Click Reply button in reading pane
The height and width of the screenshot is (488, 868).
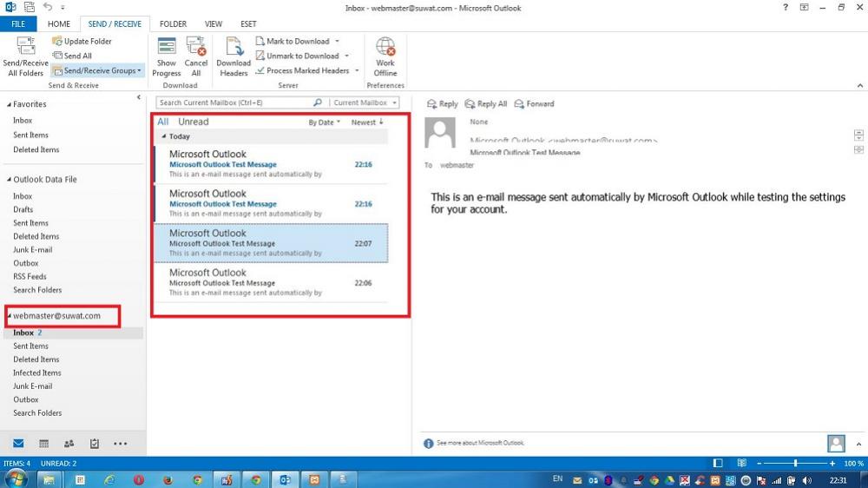click(443, 103)
